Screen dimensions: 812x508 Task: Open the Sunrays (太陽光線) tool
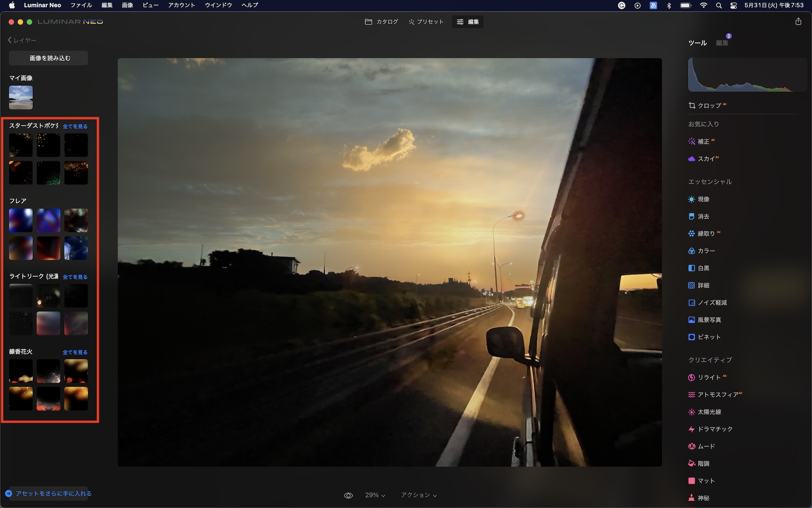point(708,412)
